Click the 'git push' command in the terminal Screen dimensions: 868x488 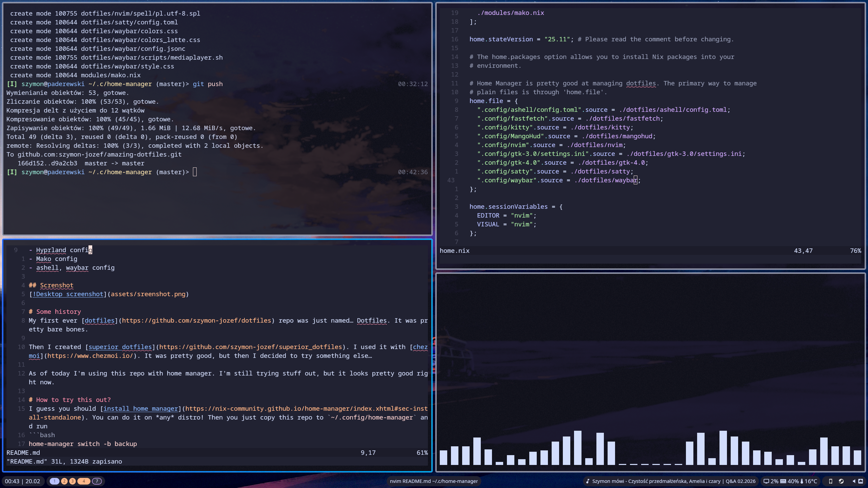point(208,84)
